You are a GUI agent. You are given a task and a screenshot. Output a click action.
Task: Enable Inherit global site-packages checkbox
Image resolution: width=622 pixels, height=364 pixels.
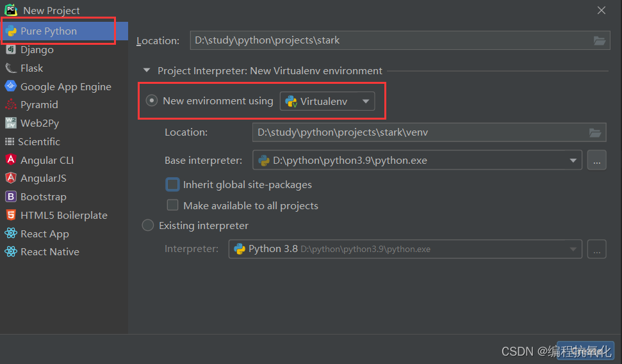click(x=172, y=185)
